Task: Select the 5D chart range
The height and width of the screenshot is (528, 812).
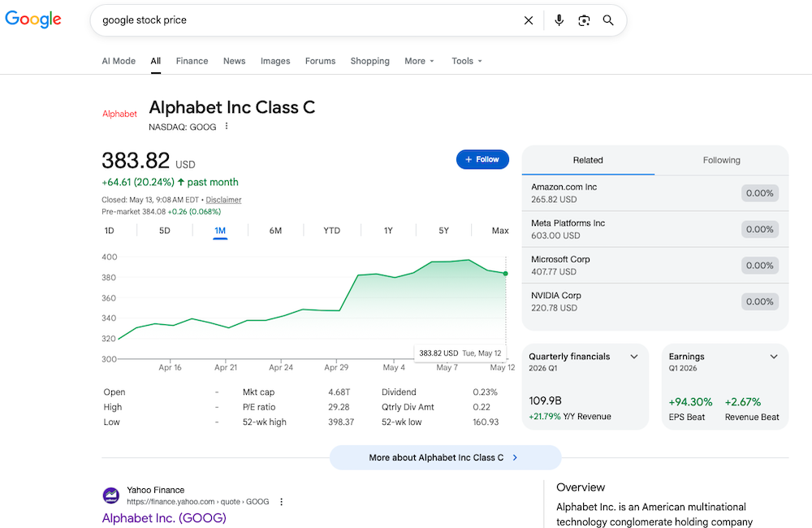Action: (165, 231)
